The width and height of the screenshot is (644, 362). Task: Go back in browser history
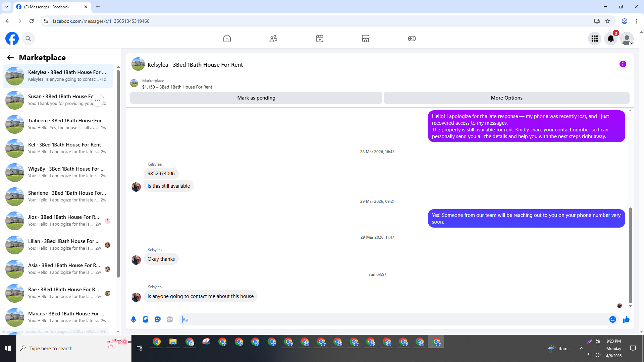coord(7,21)
